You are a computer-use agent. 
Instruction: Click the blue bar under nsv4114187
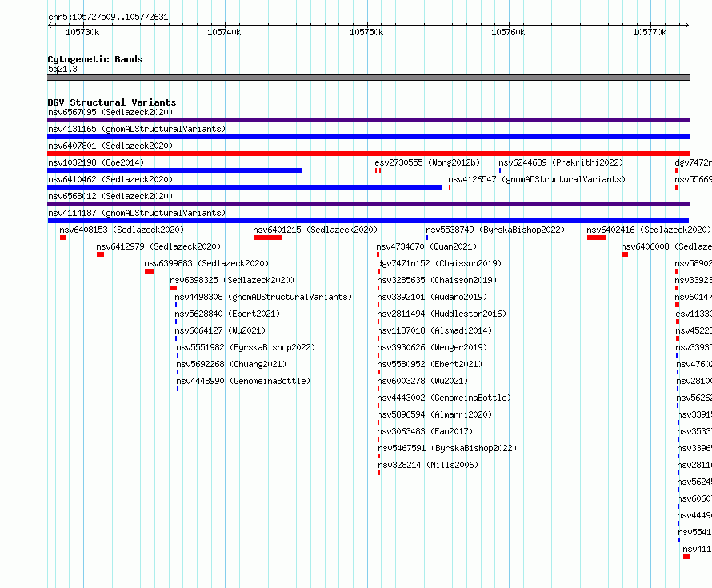[x=368, y=221]
